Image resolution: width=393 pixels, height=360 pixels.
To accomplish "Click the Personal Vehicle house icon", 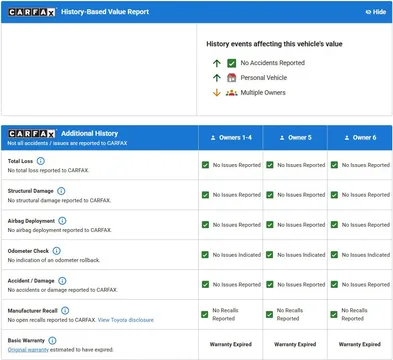I will 232,78.
